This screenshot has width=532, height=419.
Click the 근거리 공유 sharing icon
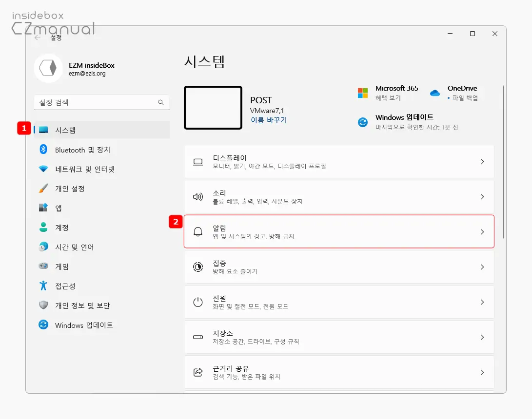(197, 372)
